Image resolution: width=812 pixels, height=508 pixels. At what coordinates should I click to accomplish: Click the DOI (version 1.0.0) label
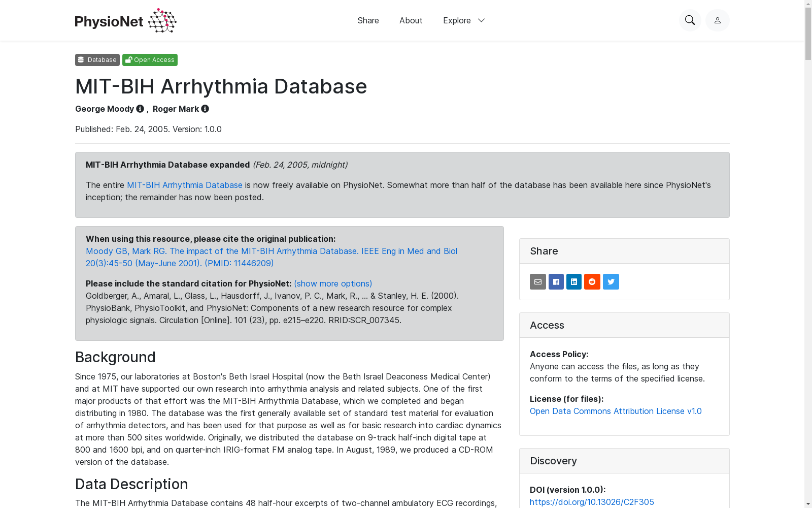coord(567,490)
